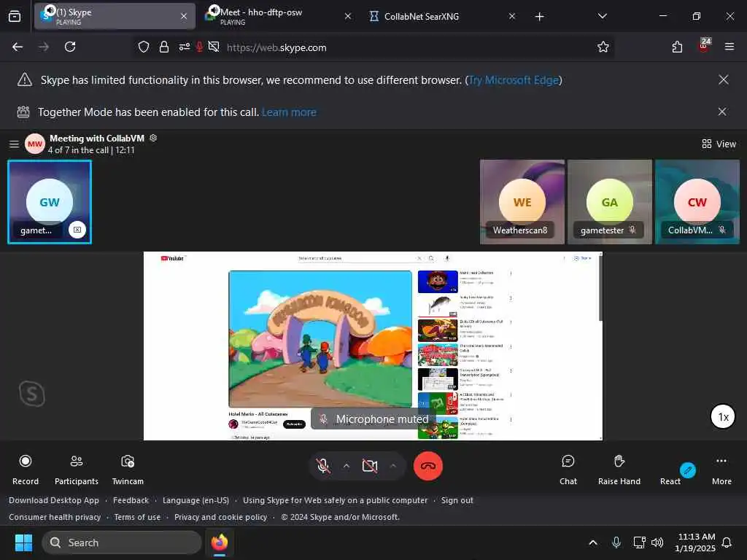Screen dimensions: 747x560
Task: Dismiss the limited functionality banner
Action: point(723,79)
